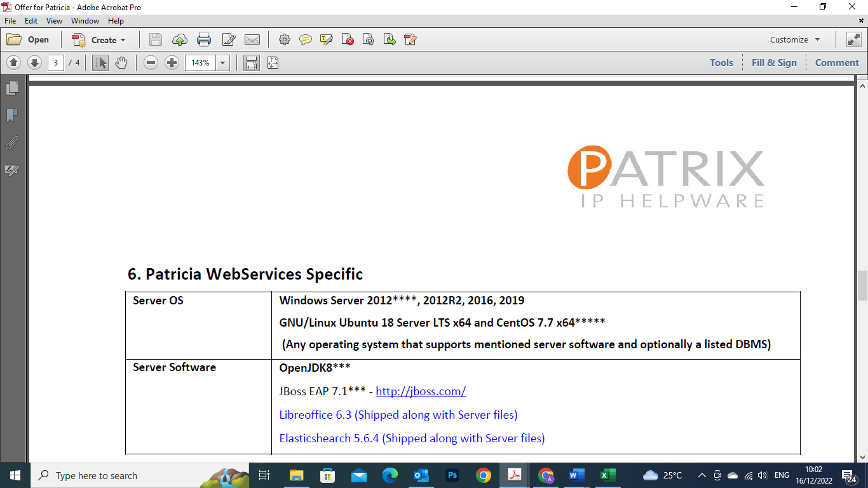Show Page Thumbnails navigation panel
The height and width of the screenshot is (488, 868).
[11, 88]
